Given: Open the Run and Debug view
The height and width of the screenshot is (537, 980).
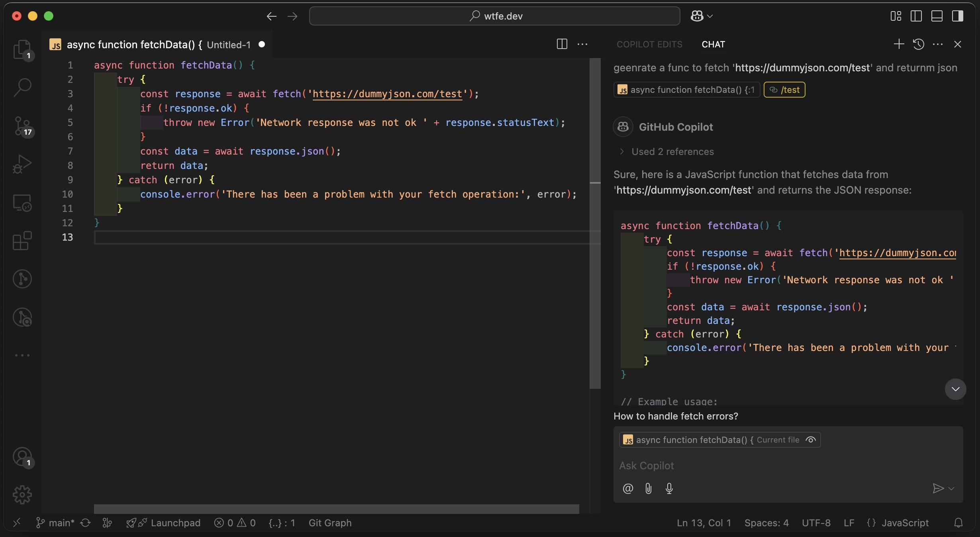Looking at the screenshot, I should (x=22, y=164).
